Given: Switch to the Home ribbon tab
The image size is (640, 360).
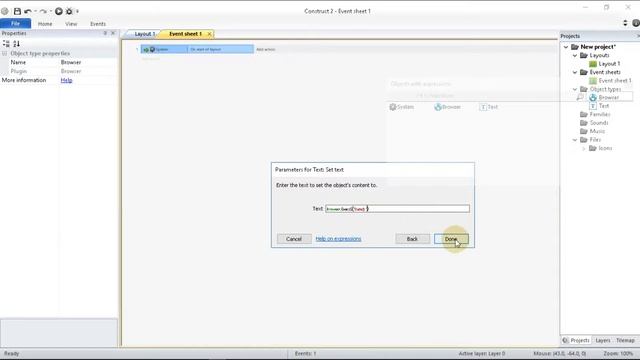Looking at the screenshot, I should [45, 24].
